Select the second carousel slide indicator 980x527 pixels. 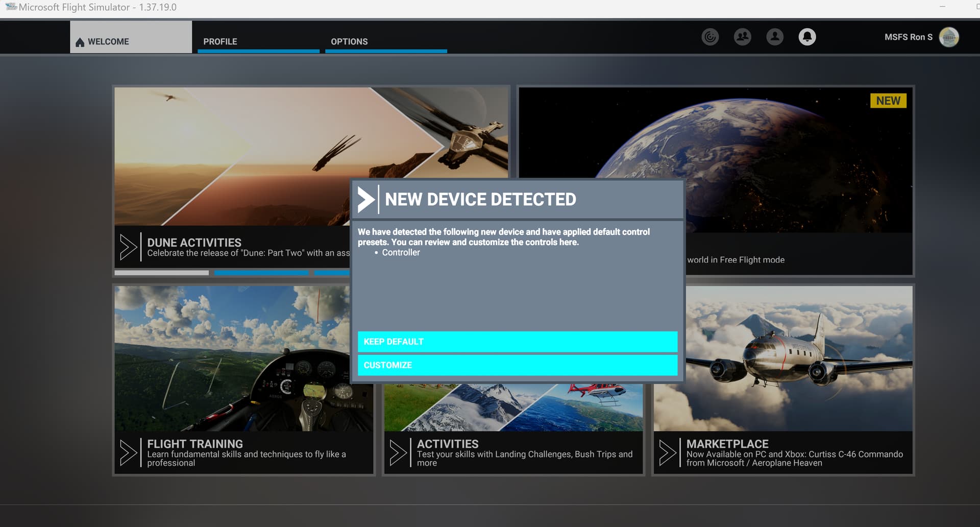click(261, 273)
